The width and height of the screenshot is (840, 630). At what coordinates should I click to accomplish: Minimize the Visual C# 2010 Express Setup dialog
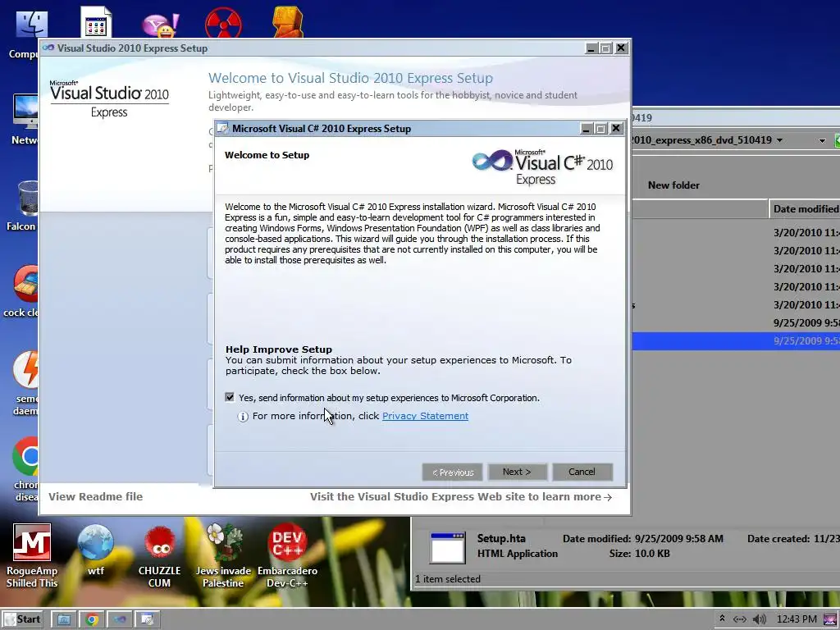587,129
